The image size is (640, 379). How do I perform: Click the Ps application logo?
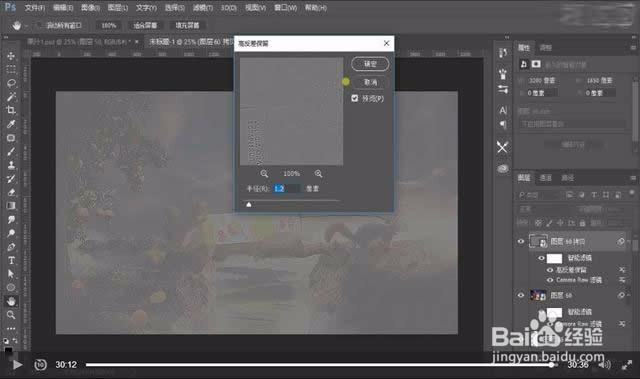[x=10, y=7]
